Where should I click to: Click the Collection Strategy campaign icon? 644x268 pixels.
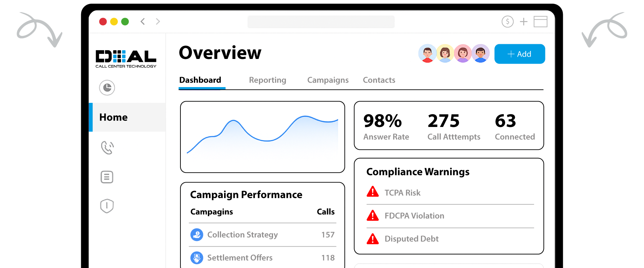(197, 235)
